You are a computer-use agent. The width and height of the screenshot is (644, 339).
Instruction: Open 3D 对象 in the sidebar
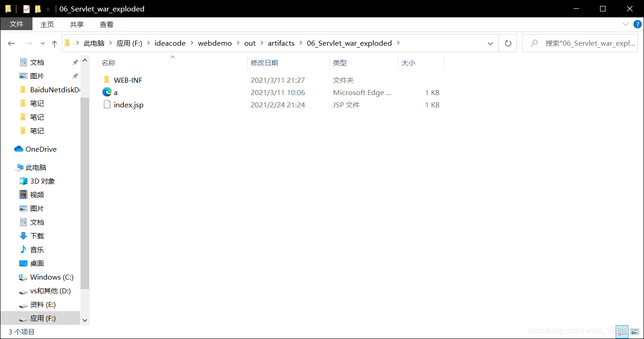37,181
